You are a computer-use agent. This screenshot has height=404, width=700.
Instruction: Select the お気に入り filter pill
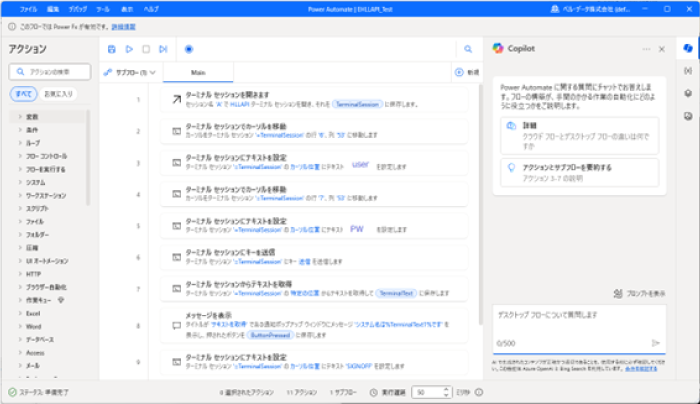[x=57, y=93]
